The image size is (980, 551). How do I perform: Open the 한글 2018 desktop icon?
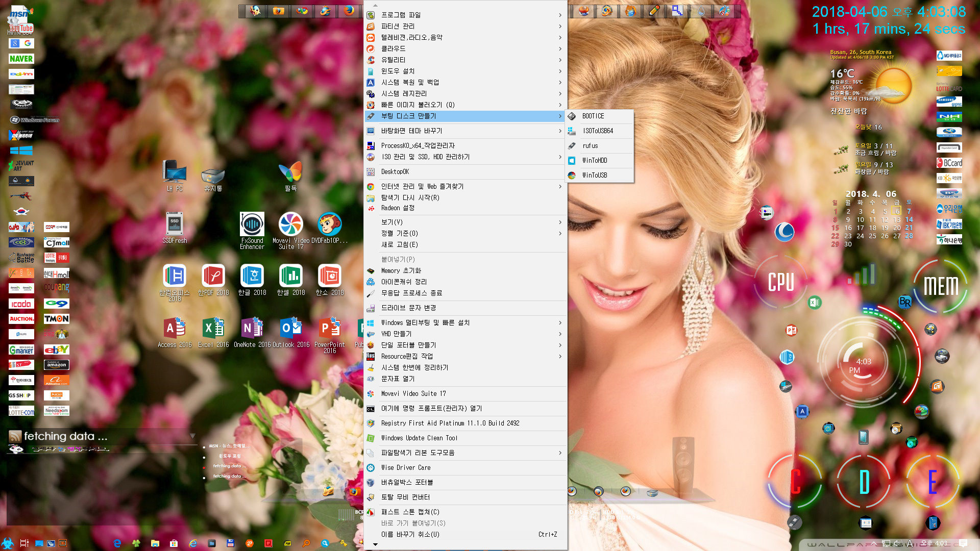tap(252, 280)
